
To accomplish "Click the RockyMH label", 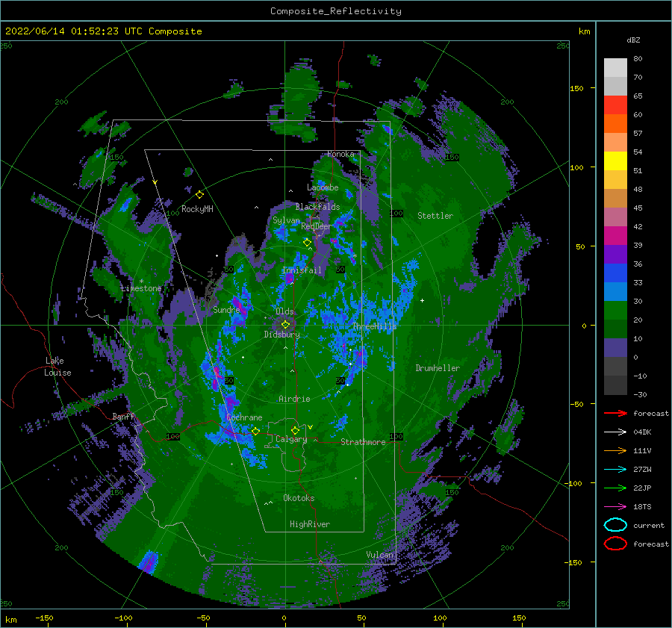I will click(x=197, y=209).
